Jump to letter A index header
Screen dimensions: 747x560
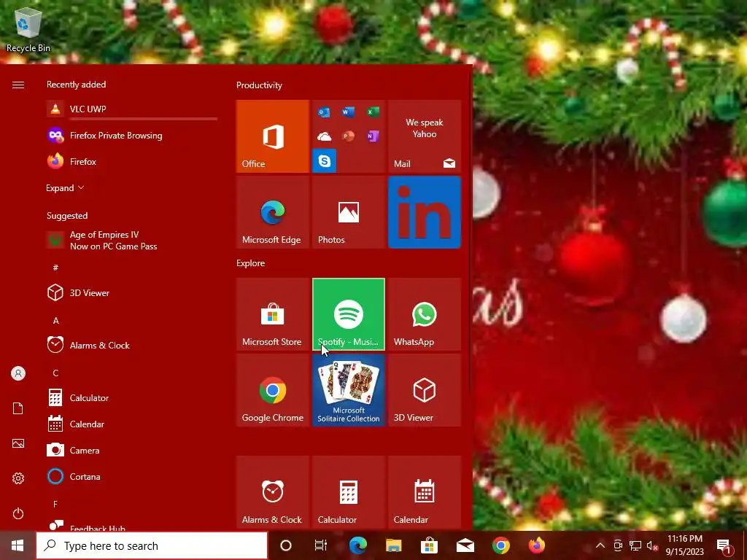pos(55,321)
